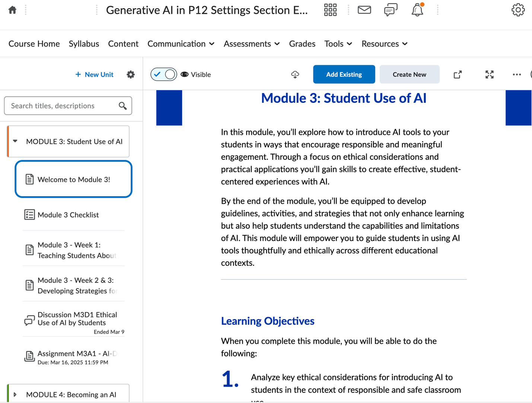Open the application waffle grid icon
532x403 pixels.
point(330,10)
